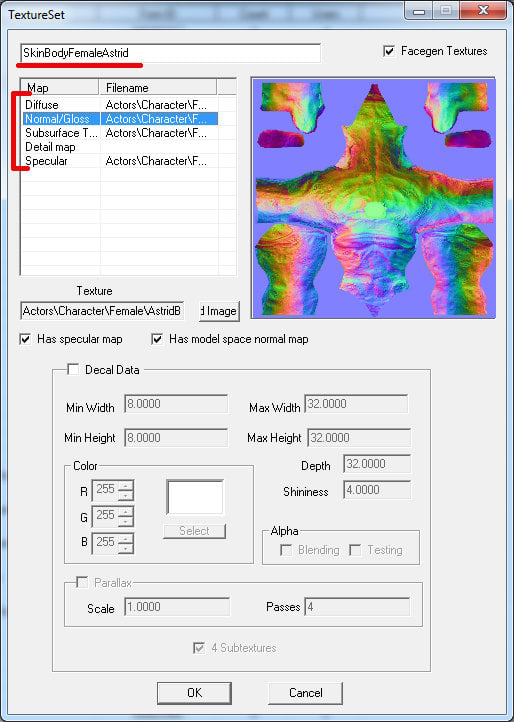Confirm with the OK button
This screenshot has height=722, width=514.
tap(194, 693)
